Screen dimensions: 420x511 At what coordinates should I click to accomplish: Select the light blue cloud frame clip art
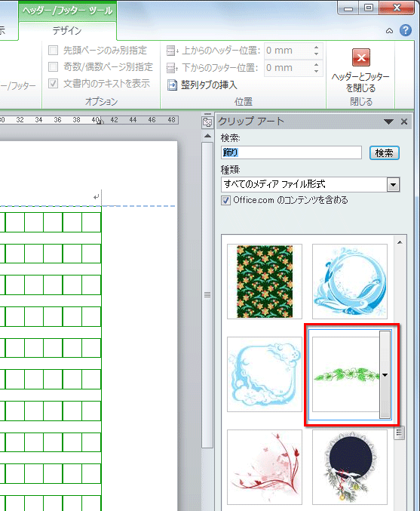point(265,374)
